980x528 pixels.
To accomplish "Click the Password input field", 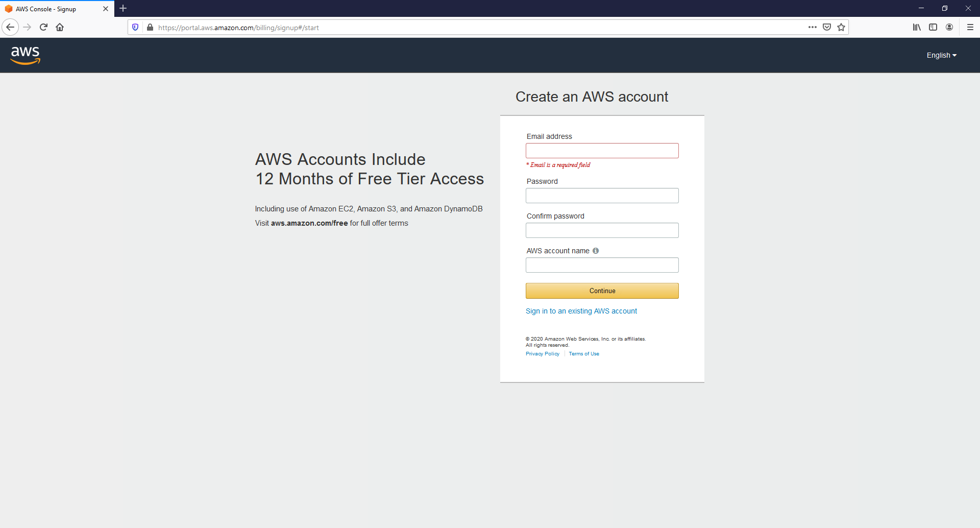I will point(602,196).
